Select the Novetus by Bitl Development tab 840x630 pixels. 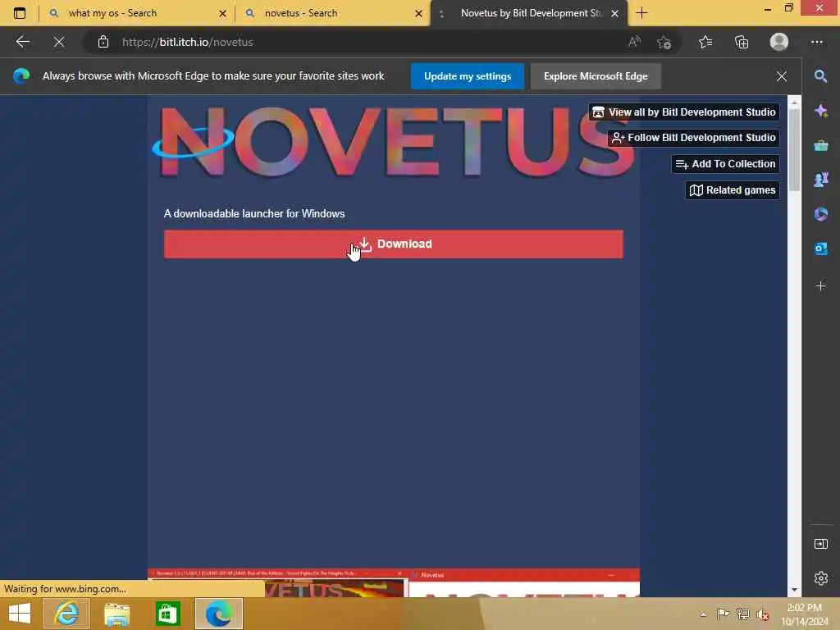pos(530,13)
